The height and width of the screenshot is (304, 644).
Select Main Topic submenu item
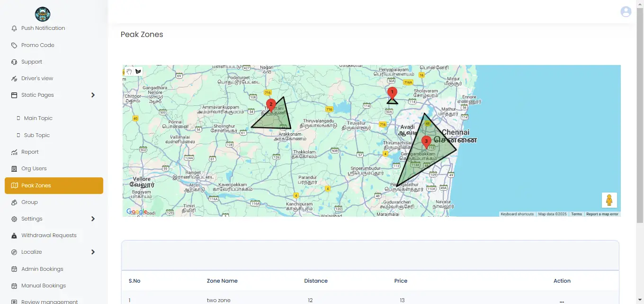(x=38, y=119)
